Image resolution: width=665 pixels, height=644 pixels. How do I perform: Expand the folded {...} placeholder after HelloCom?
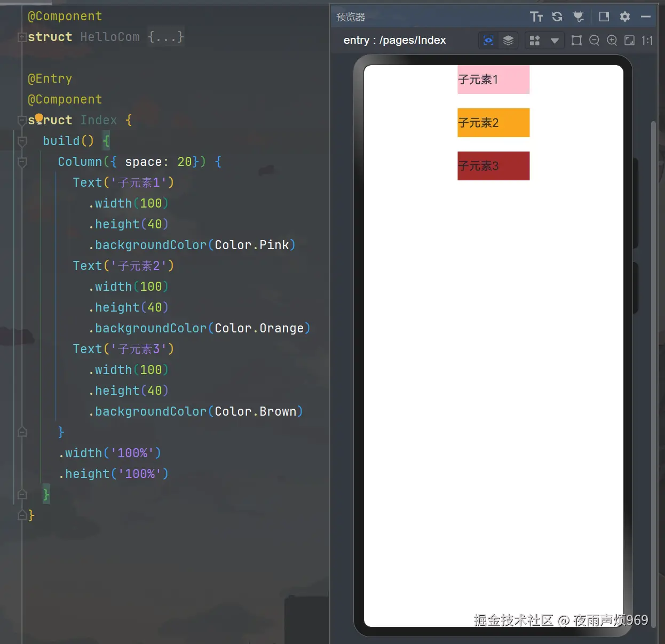(166, 37)
